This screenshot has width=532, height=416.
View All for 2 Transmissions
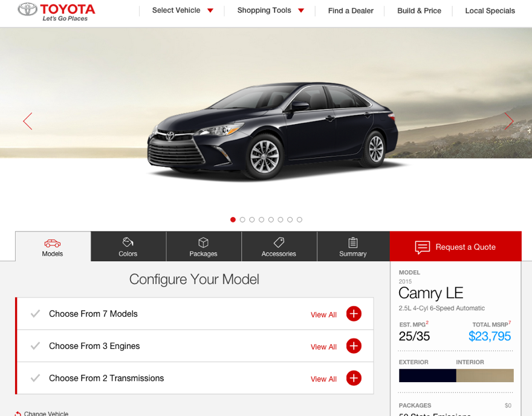323,379
